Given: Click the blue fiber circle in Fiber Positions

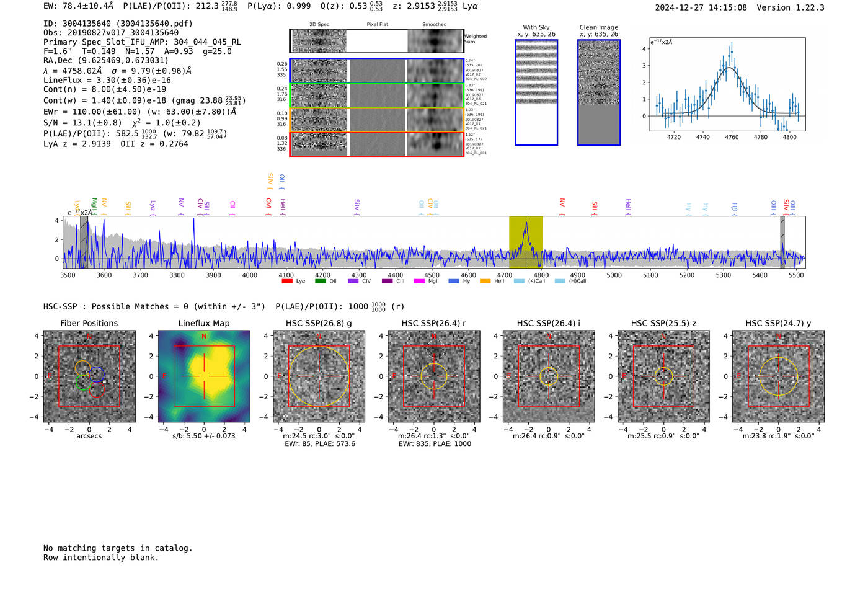Looking at the screenshot, I should pyautogui.click(x=96, y=374).
